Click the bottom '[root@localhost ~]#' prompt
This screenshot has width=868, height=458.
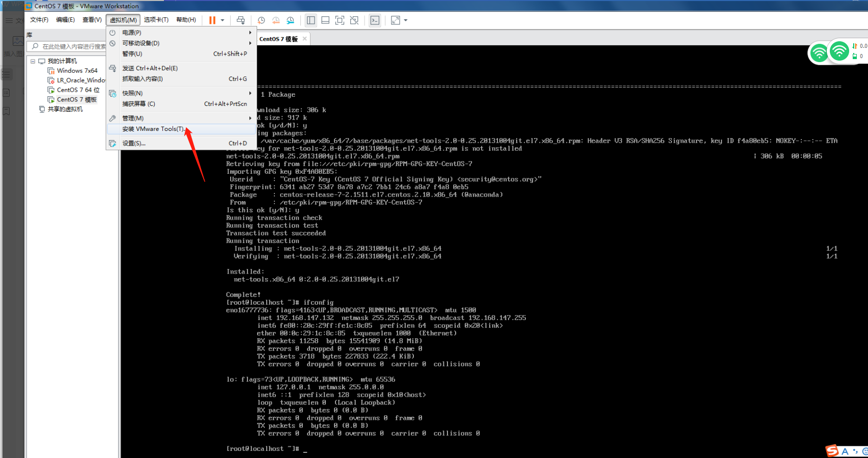click(263, 449)
